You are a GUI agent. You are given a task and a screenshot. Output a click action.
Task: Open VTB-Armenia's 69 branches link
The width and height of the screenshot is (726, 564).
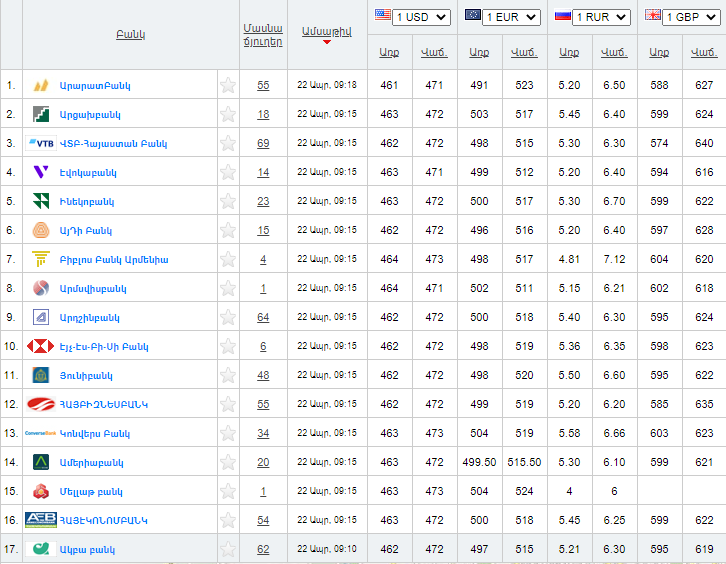pos(263,144)
